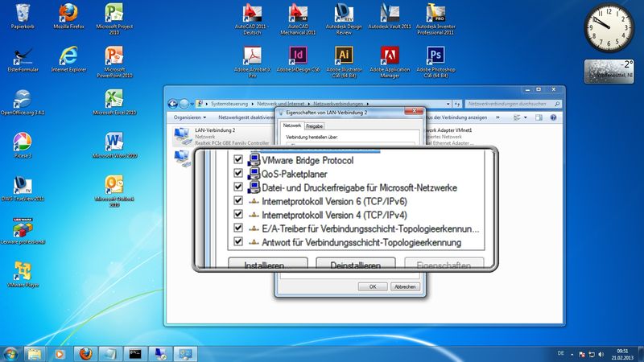
Task: Toggle Internetprotokoll Version 6 (TCP/IPv6) checkbox
Action: click(237, 201)
